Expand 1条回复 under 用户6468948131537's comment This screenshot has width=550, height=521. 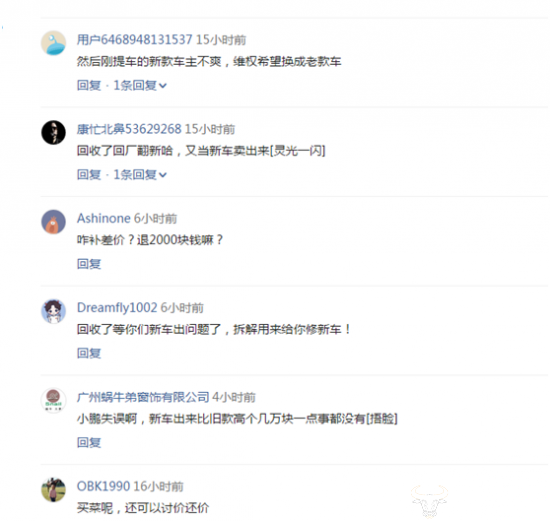pyautogui.click(x=140, y=85)
